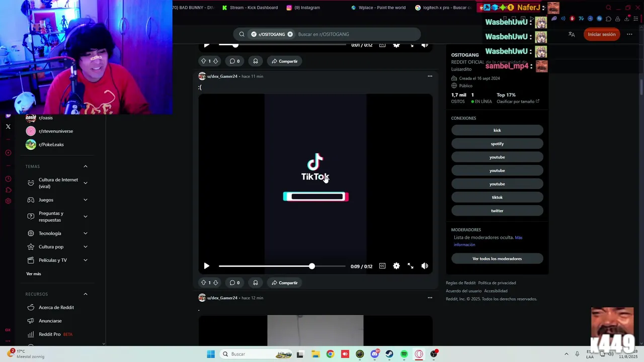Downvote the top partially visible post
The width and height of the screenshot is (644, 362).
point(215,61)
